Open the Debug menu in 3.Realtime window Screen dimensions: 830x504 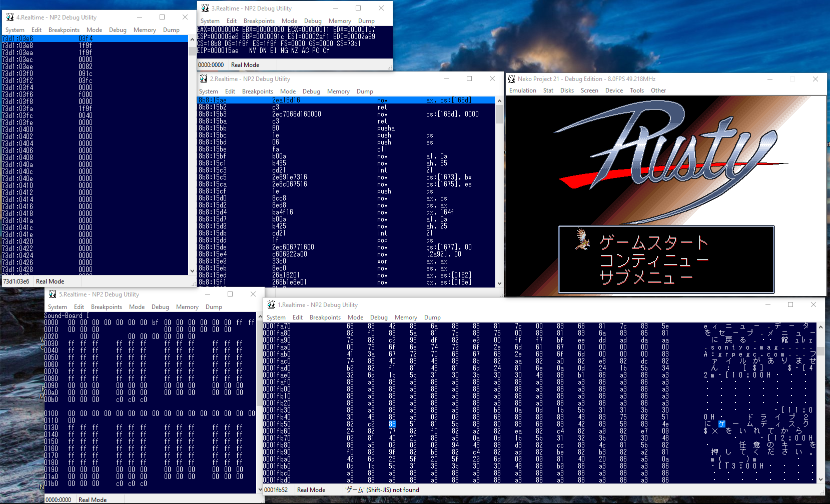pos(313,21)
